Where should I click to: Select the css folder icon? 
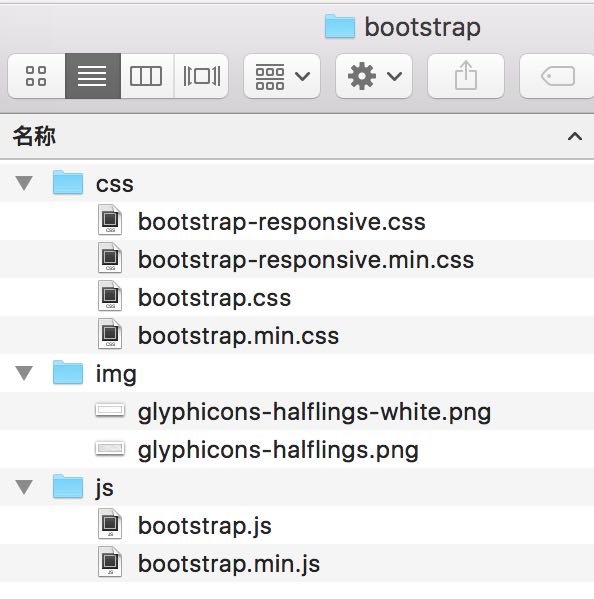pyautogui.click(x=68, y=183)
